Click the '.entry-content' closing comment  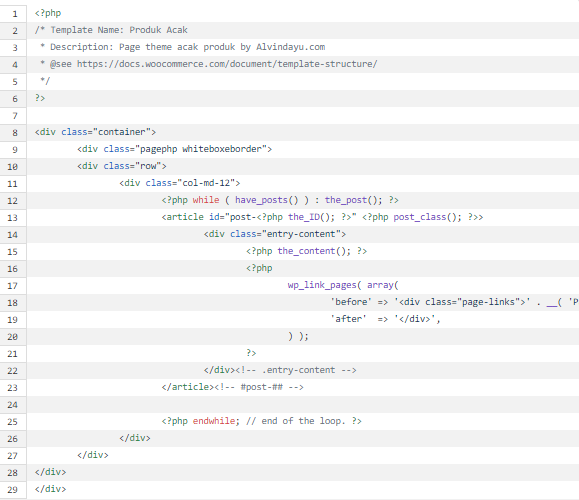pos(296,370)
